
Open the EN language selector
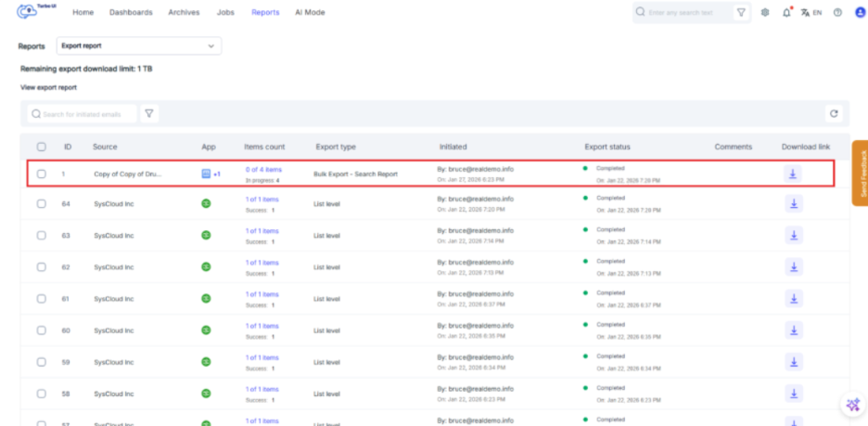click(x=811, y=13)
